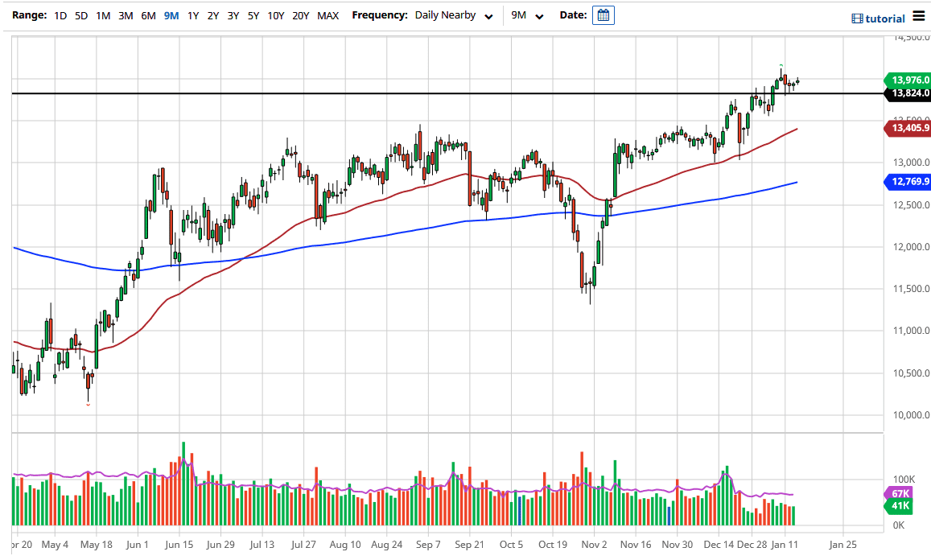Select the 6M range

[148, 16]
